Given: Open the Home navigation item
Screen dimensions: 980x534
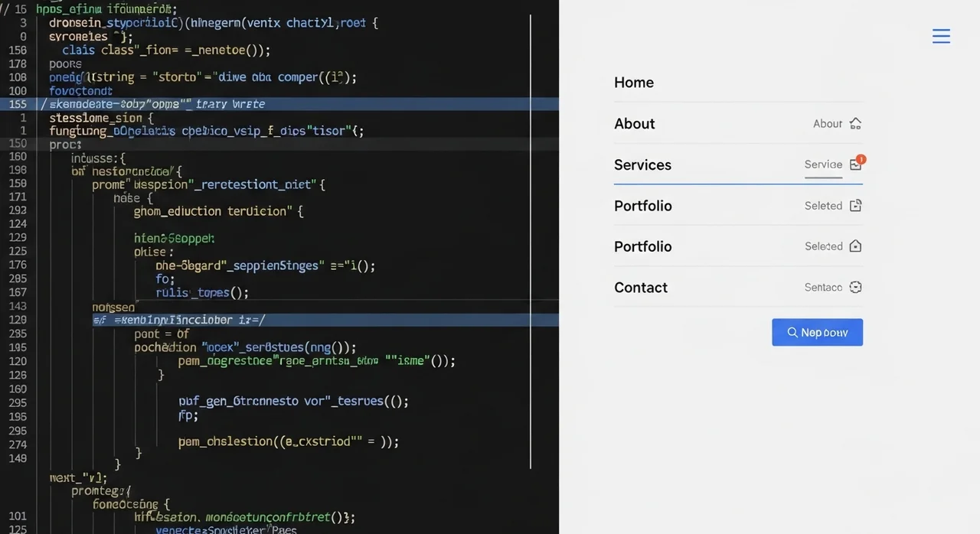Looking at the screenshot, I should (x=634, y=82).
